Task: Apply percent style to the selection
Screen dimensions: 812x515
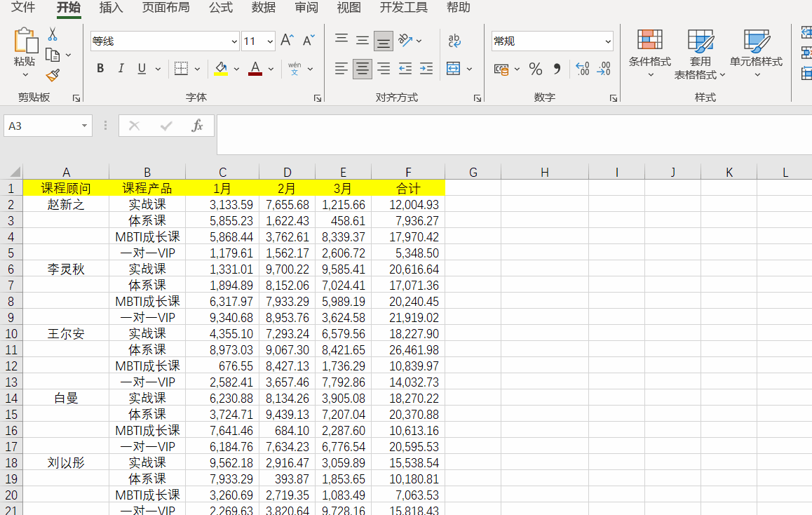Action: (536, 69)
